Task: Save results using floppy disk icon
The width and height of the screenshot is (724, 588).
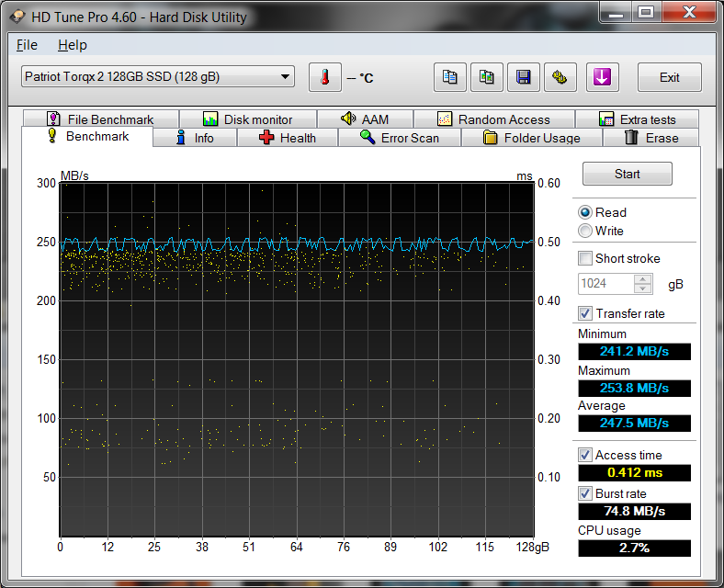Action: click(524, 77)
